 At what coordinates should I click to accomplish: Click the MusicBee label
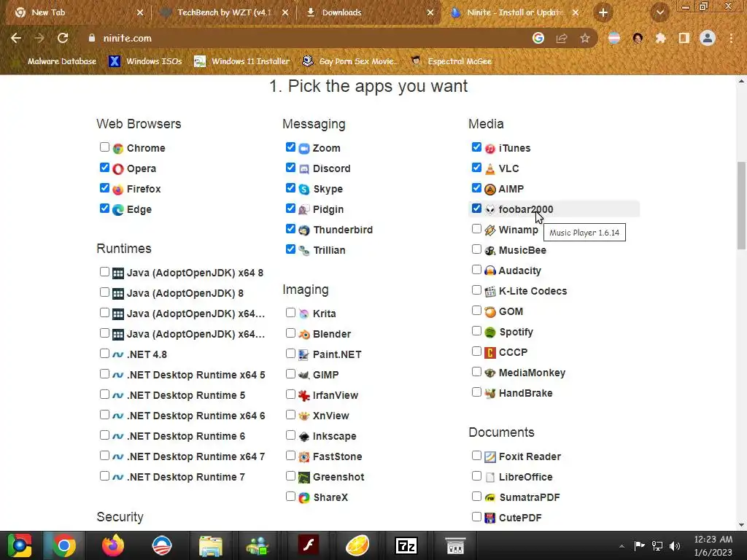click(x=522, y=251)
